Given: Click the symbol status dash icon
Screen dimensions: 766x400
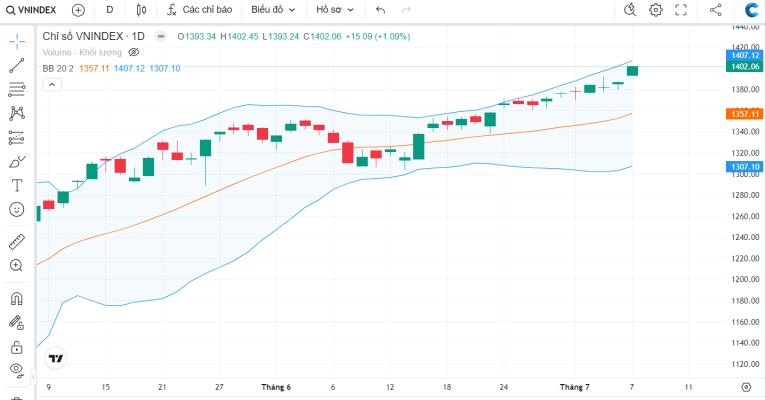Looking at the screenshot, I should [161, 36].
